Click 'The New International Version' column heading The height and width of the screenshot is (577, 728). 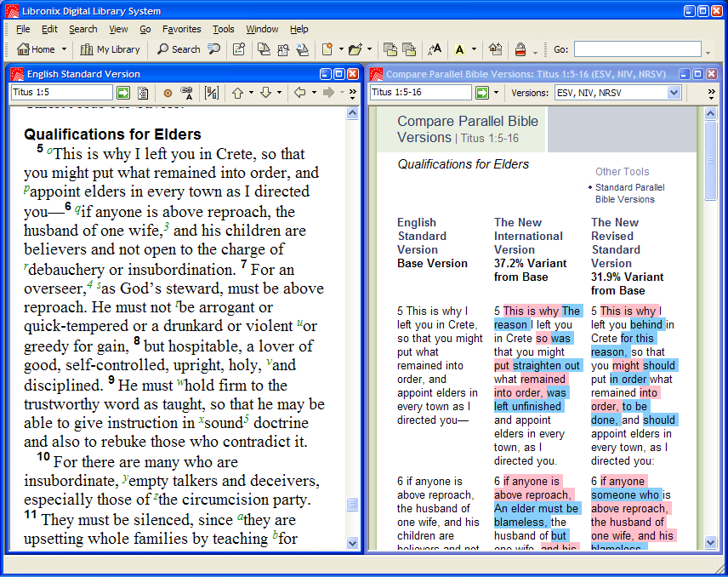[528, 236]
